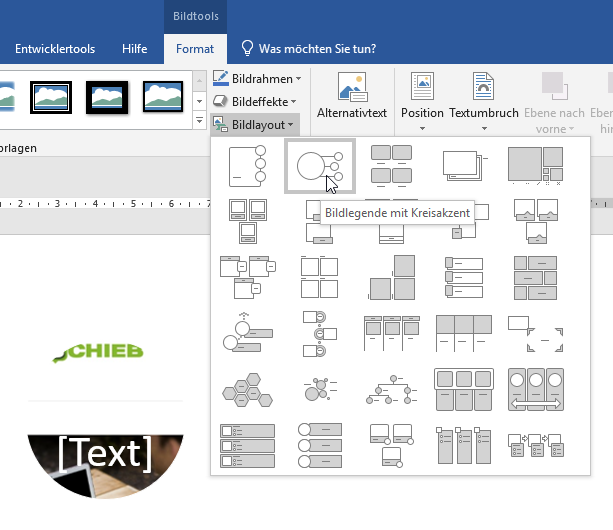This screenshot has width=613, height=530.
Task: Pick the three rounded picture tiles panel layout
Action: (x=464, y=390)
